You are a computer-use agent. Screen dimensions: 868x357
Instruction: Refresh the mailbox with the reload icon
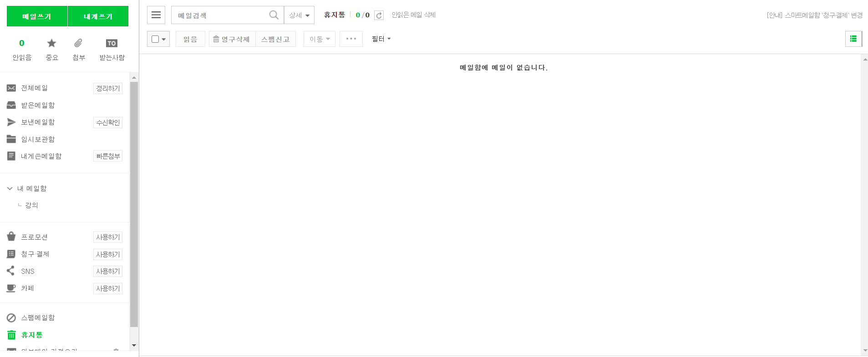[x=379, y=15]
